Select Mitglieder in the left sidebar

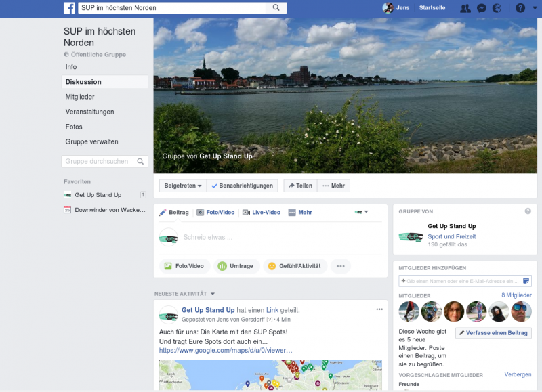pos(80,97)
